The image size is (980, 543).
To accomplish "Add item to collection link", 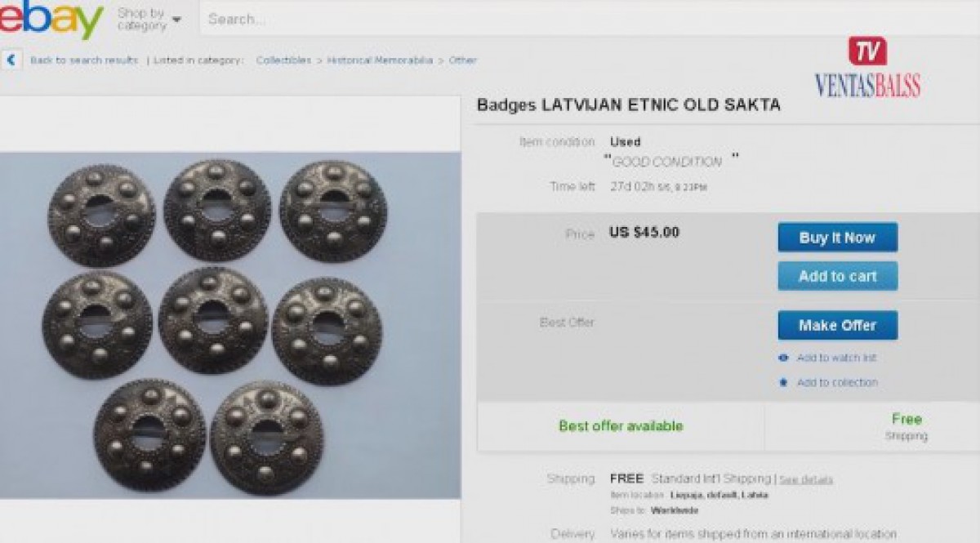I will pyautogui.click(x=837, y=382).
